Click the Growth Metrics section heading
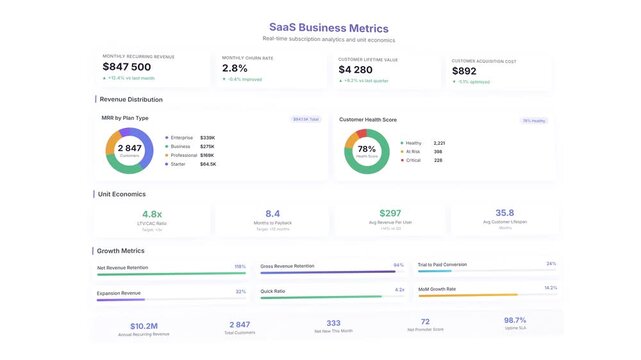The image size is (641, 360). click(120, 250)
